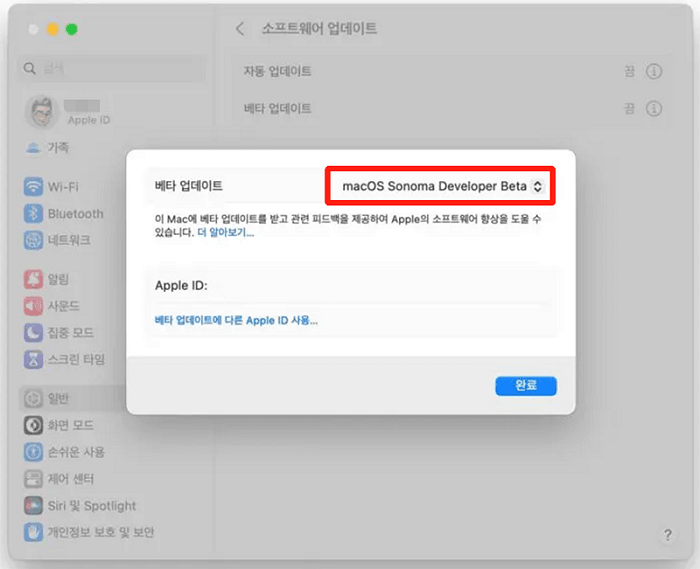Image resolution: width=700 pixels, height=569 pixels.
Task: Select the 스크린 타임 sidebar label
Action: (76, 359)
